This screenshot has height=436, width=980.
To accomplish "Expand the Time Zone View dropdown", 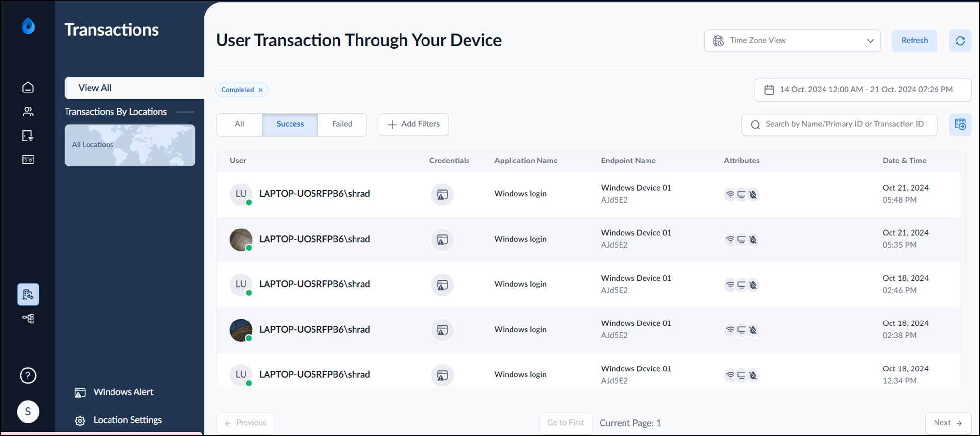I will [792, 41].
